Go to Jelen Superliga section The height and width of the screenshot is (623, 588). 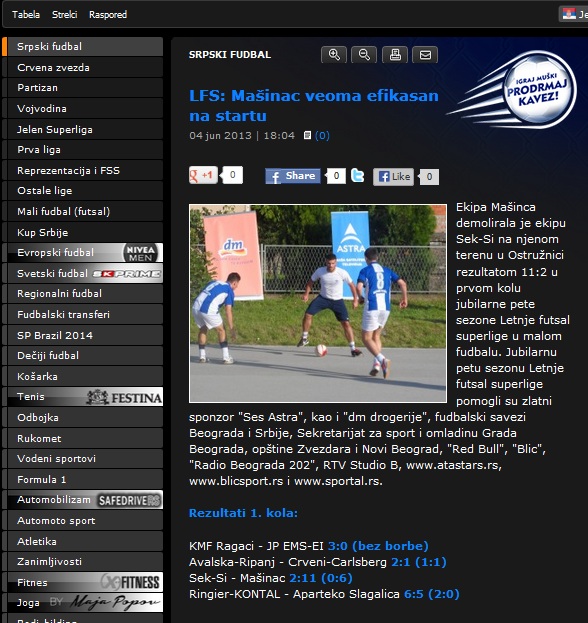[83, 130]
